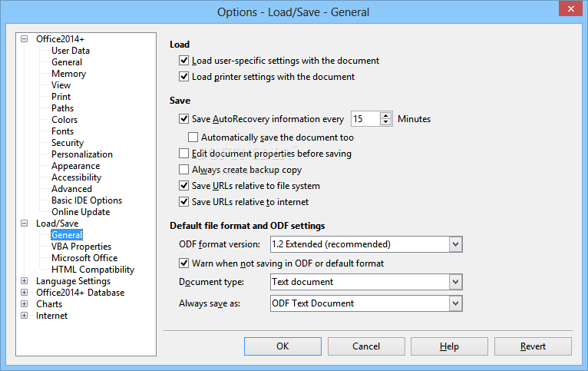Expand the Charts tree node
The width and height of the screenshot is (588, 371).
click(25, 304)
